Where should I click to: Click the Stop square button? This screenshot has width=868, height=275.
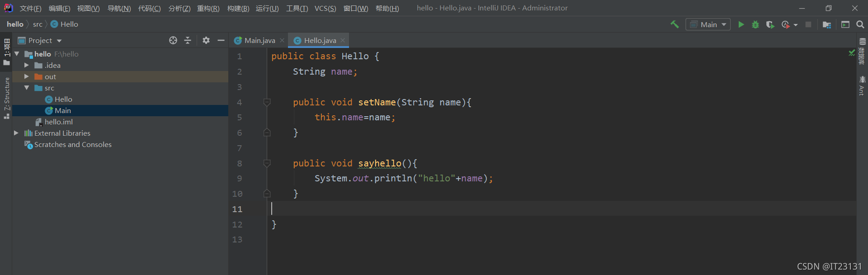coord(808,24)
